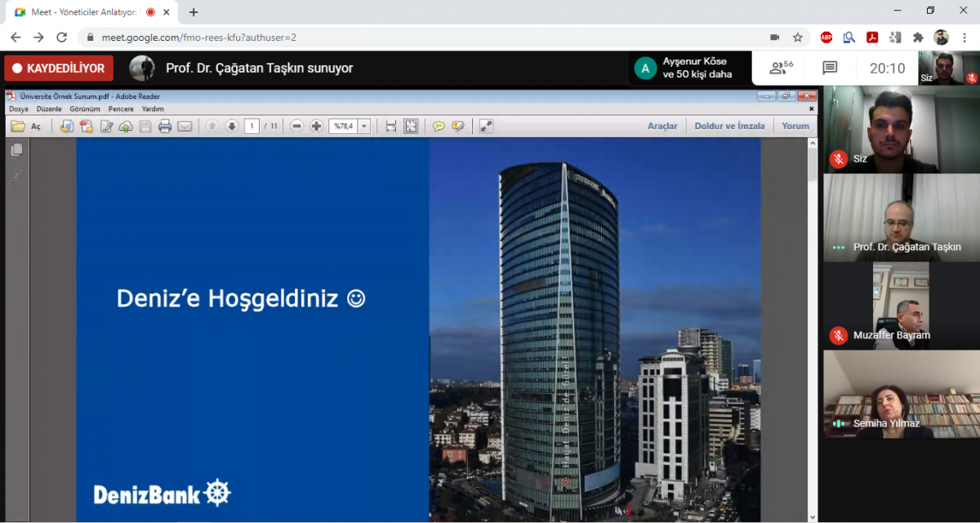
Task: Open the magnifier search extension icon
Action: (x=849, y=37)
